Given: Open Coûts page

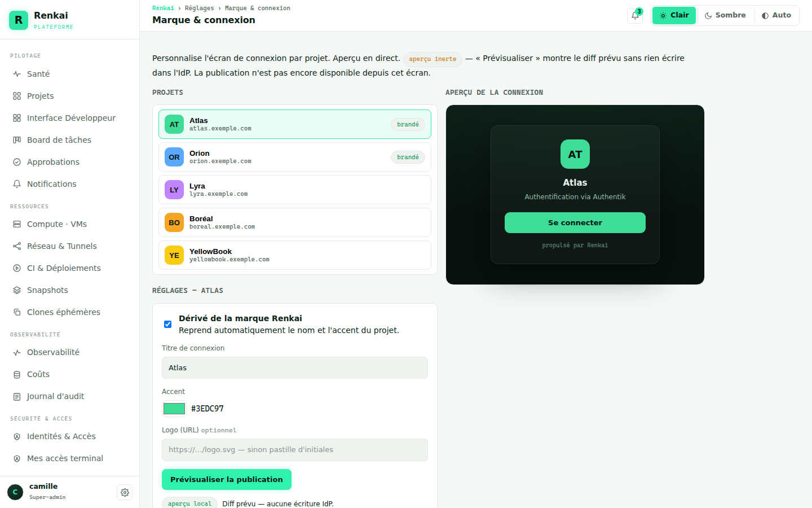Looking at the screenshot, I should (x=69, y=374).
